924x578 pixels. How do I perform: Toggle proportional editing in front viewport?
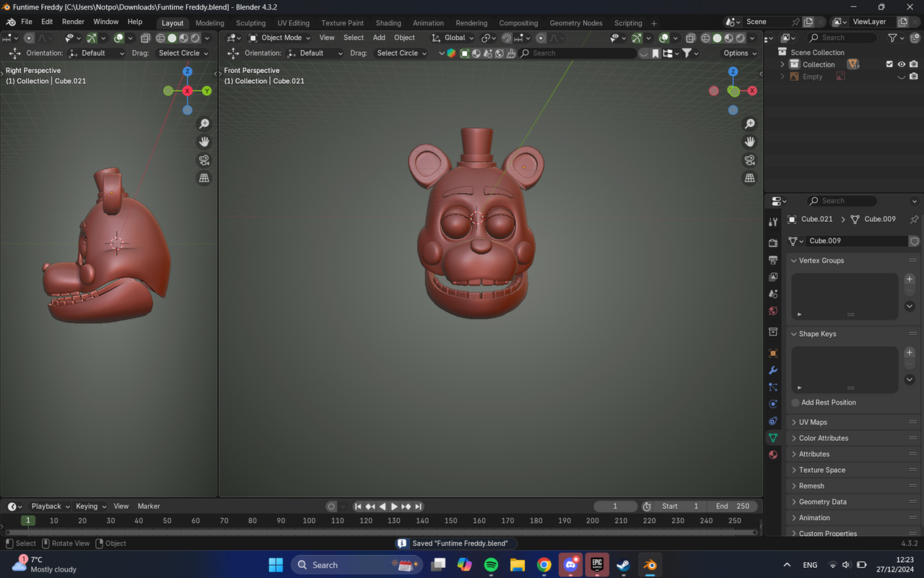coord(541,38)
